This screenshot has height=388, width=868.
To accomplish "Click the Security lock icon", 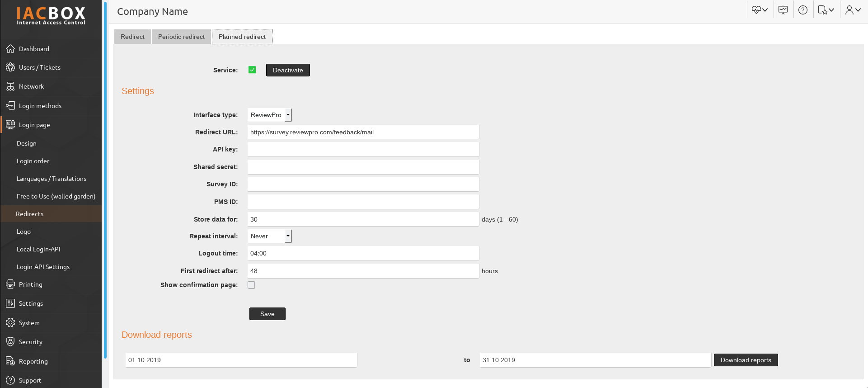I will click(x=10, y=342).
